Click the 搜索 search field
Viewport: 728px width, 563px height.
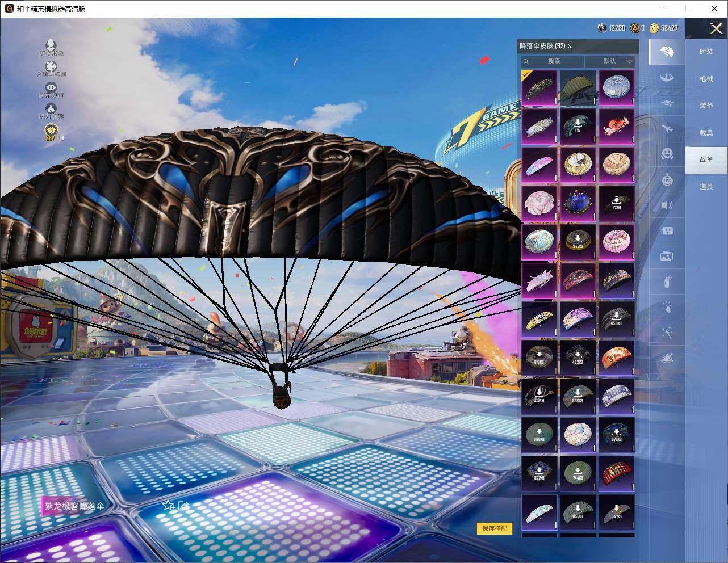[x=553, y=61]
